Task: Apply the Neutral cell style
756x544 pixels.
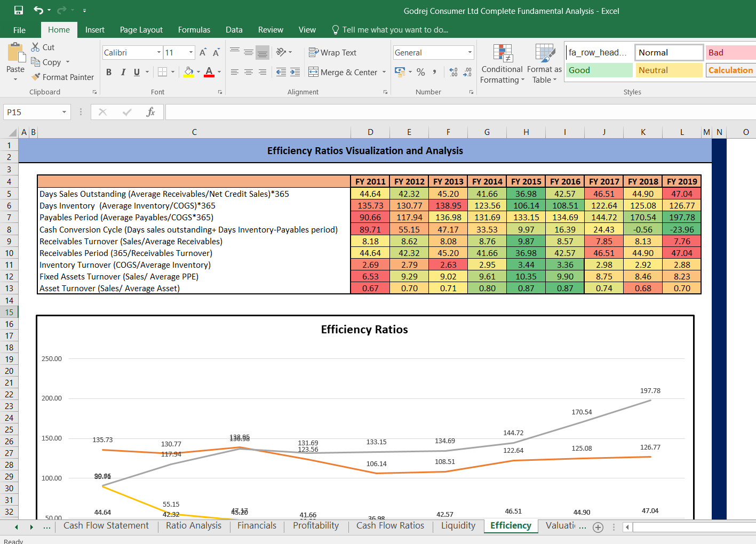Action: (669, 70)
